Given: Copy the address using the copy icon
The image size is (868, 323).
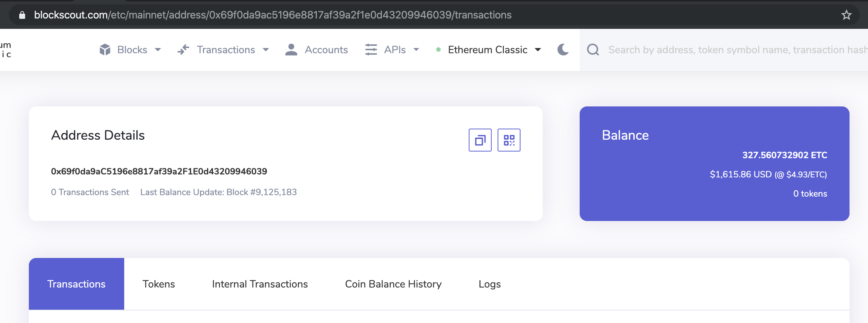Looking at the screenshot, I should pos(480,140).
